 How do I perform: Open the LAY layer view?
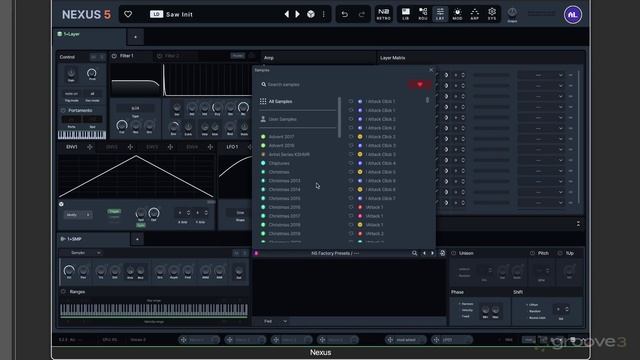pyautogui.click(x=440, y=14)
